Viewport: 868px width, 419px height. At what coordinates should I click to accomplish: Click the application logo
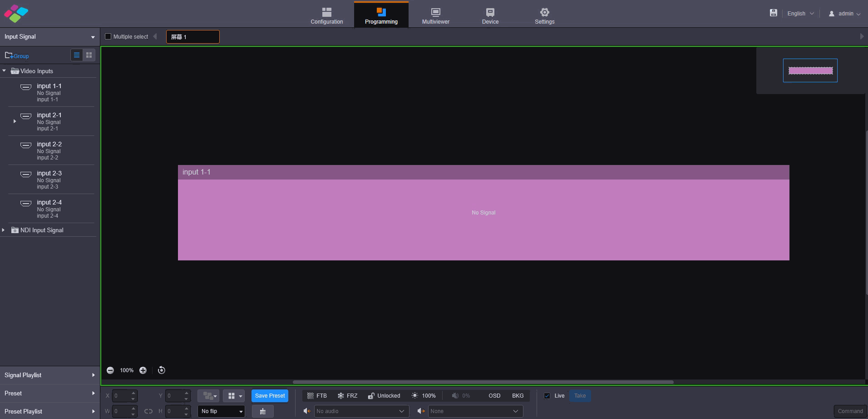tap(16, 14)
